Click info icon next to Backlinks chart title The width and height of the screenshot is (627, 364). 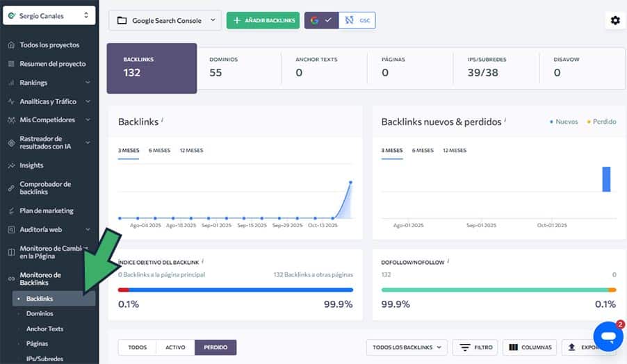pos(162,121)
